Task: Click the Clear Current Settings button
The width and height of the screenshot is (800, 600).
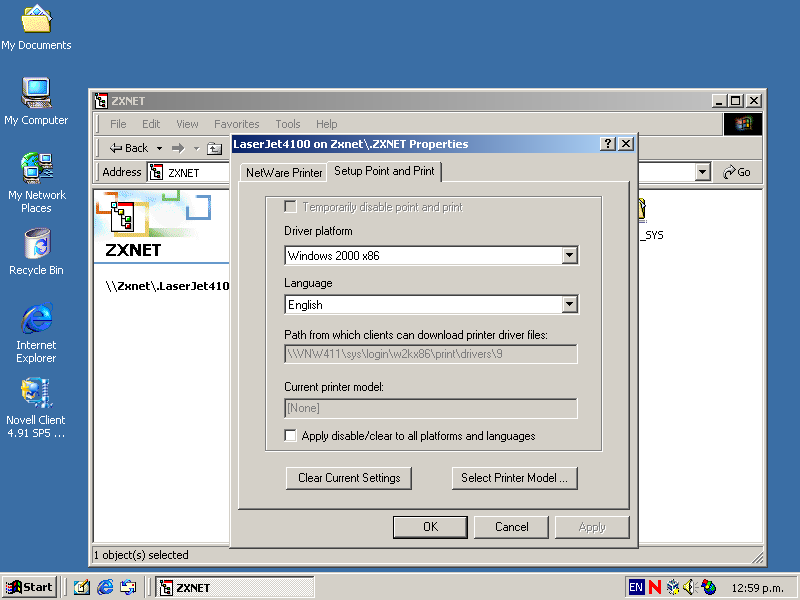Action: point(349,478)
